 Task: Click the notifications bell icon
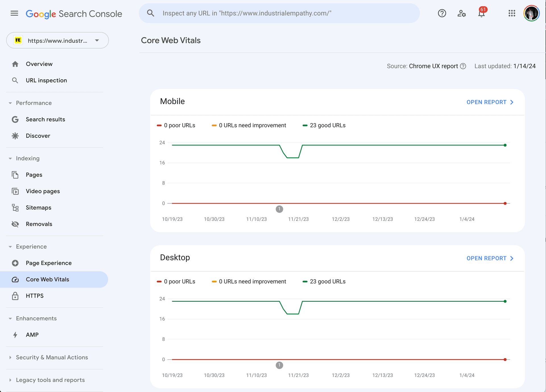[481, 13]
